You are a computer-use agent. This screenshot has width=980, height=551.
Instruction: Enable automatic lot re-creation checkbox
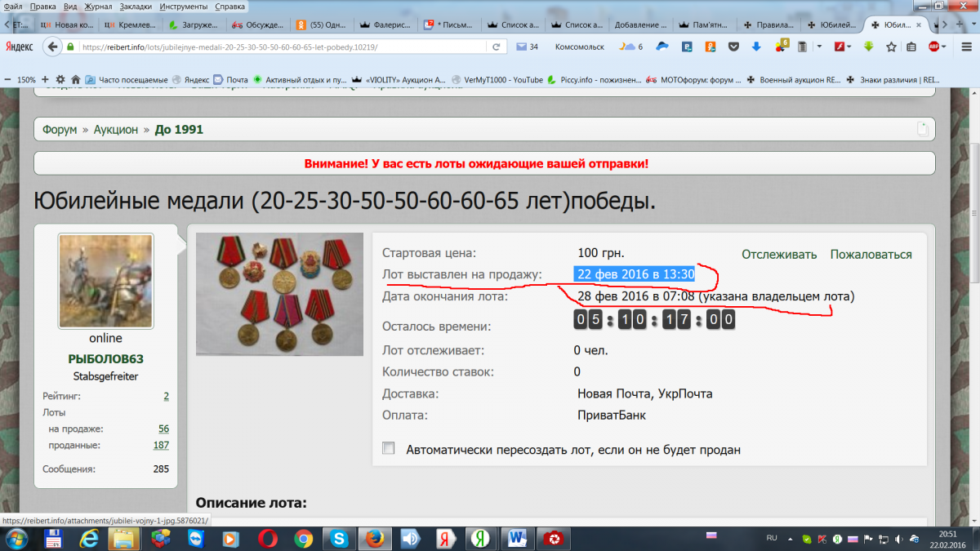[x=389, y=448]
